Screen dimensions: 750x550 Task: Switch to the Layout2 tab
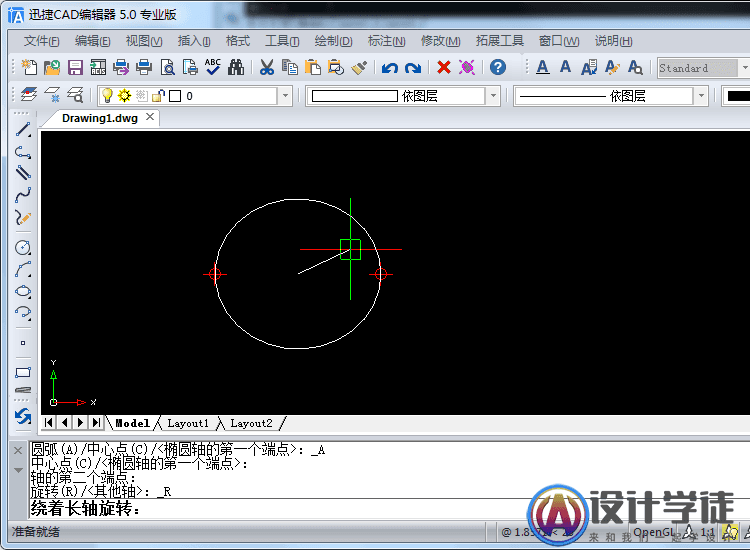coord(251,423)
